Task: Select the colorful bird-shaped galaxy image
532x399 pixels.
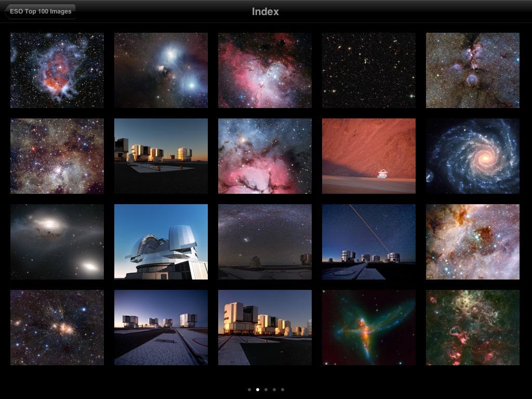Action: click(368, 327)
